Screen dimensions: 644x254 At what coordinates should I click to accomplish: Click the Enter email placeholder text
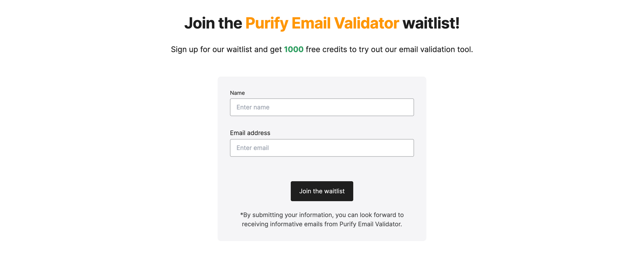pos(252,148)
